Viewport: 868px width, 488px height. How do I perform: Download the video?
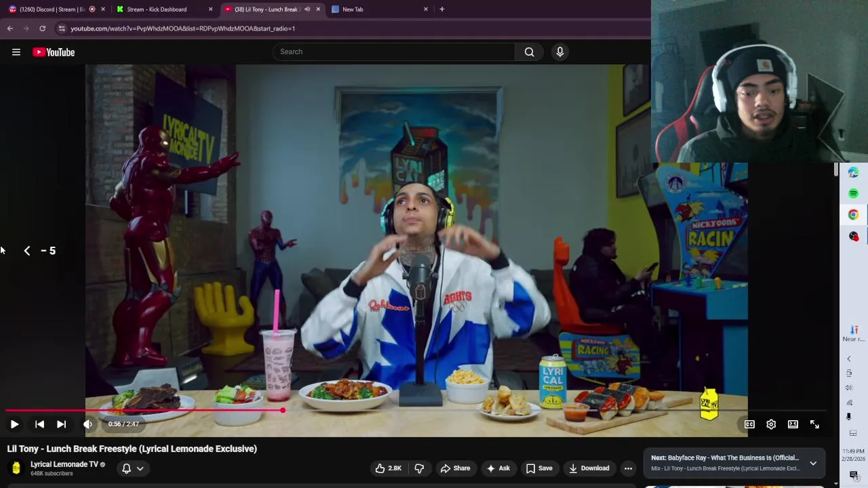point(589,468)
